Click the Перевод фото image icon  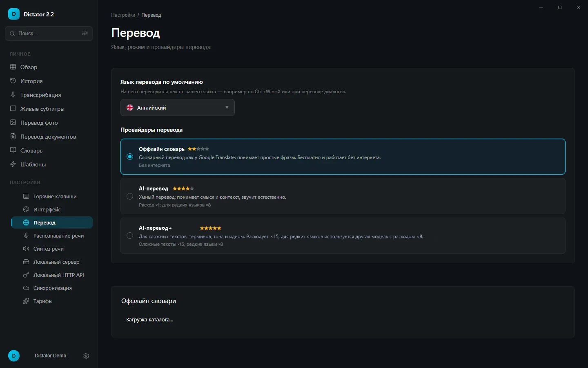pyautogui.click(x=13, y=122)
